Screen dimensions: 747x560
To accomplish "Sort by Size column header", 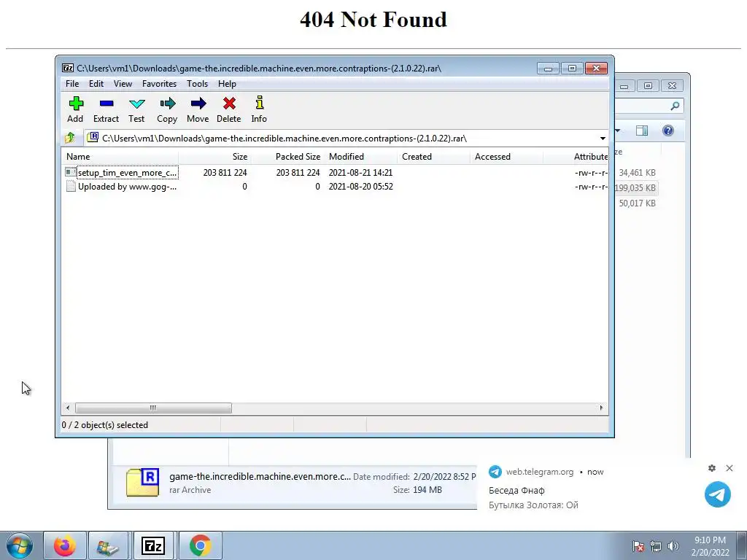I will pyautogui.click(x=214, y=157).
